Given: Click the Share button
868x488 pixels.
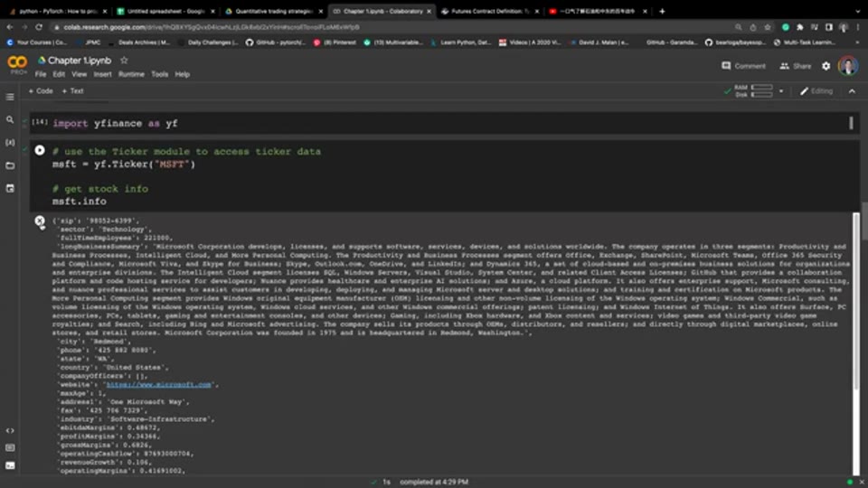Looking at the screenshot, I should click(796, 66).
